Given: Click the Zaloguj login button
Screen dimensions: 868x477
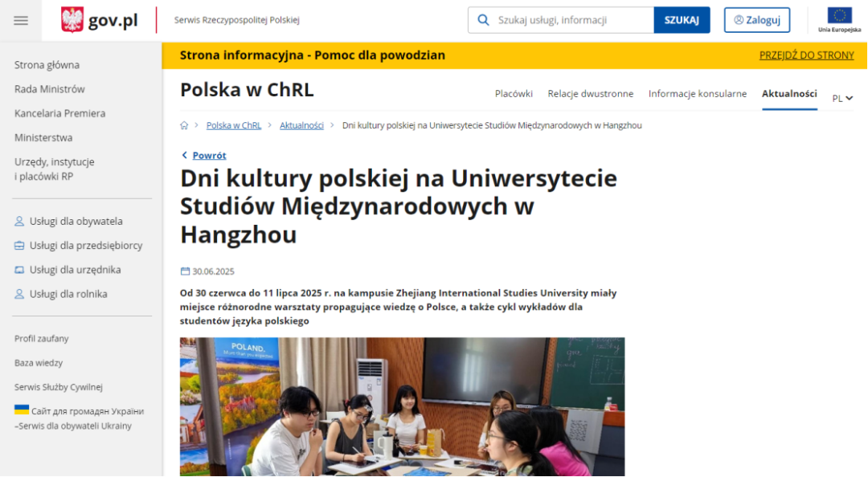Looking at the screenshot, I should coord(756,20).
